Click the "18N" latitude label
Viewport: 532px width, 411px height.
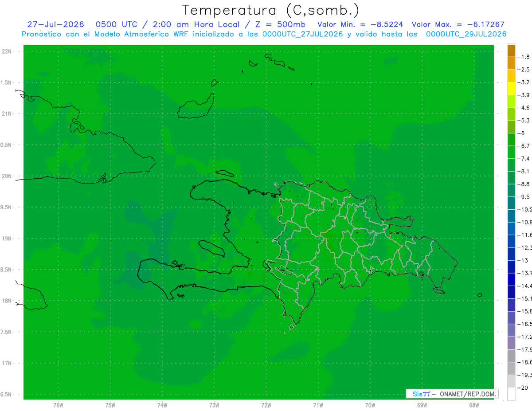coord(7,301)
